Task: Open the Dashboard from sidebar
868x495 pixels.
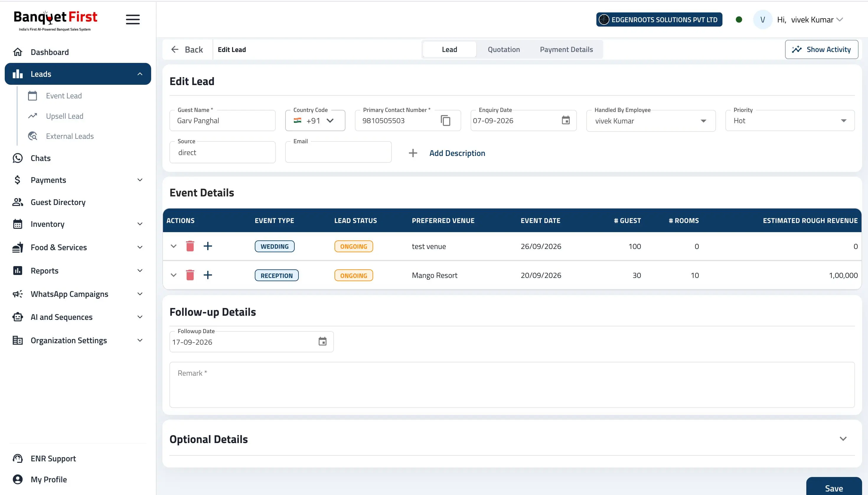Action: tap(78, 52)
